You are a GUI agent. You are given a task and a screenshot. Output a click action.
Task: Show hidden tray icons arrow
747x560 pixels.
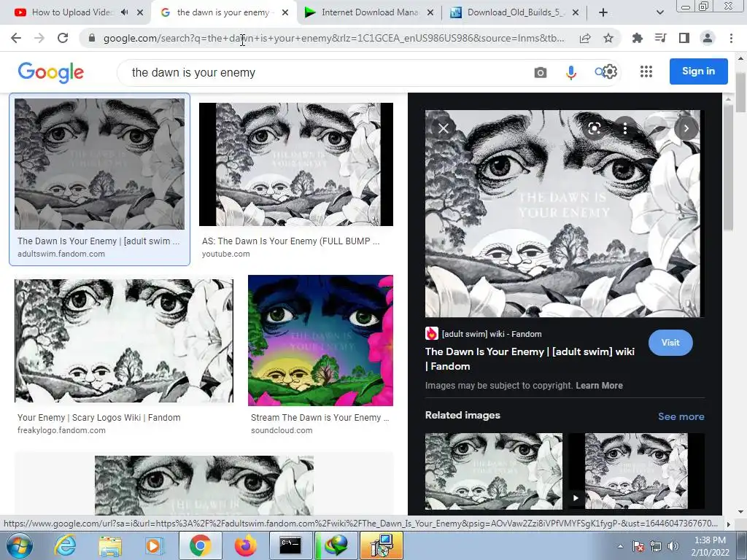pos(620,547)
